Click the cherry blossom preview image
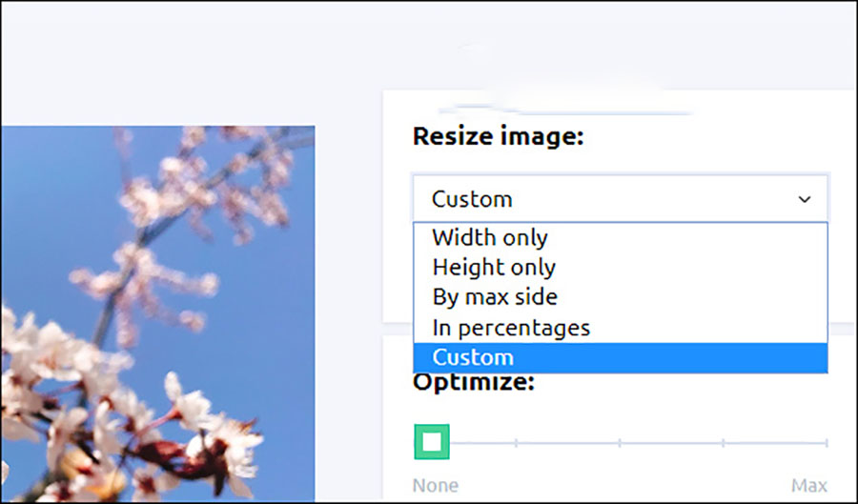Image resolution: width=858 pixels, height=504 pixels. 157,314
